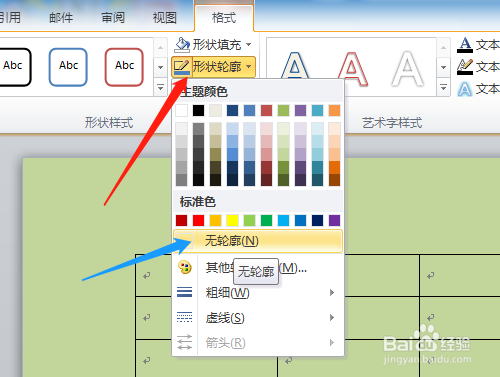
Task: Pick standard yellow swatch
Action: click(x=232, y=220)
